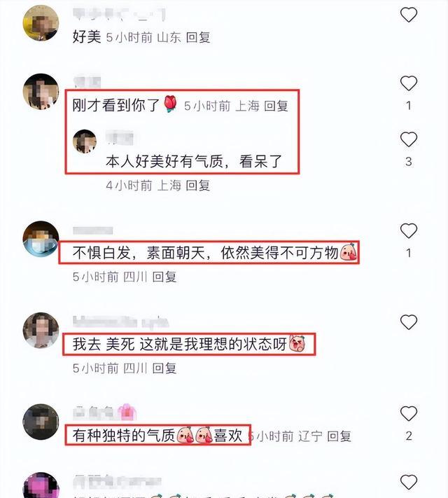Viewport: 448px width, 498px height.
Task: Open the small avatar of the '看呆了' replier
Action: coord(85,141)
